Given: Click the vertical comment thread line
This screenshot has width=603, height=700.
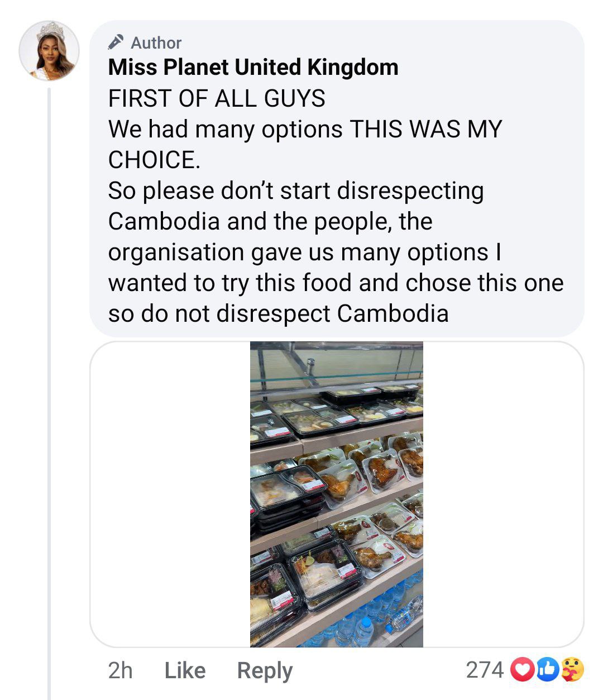Looking at the screenshot, I should click(49, 391).
